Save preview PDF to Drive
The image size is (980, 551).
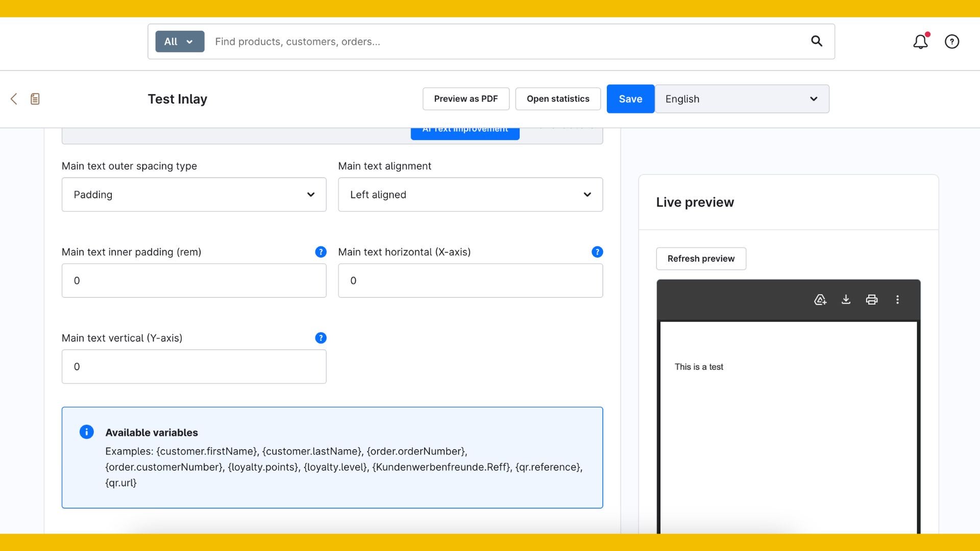(820, 299)
